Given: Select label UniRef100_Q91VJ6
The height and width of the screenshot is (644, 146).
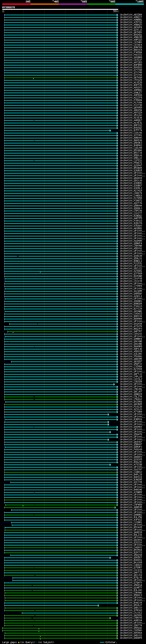Looking at the screenshot, I should point(131,181).
